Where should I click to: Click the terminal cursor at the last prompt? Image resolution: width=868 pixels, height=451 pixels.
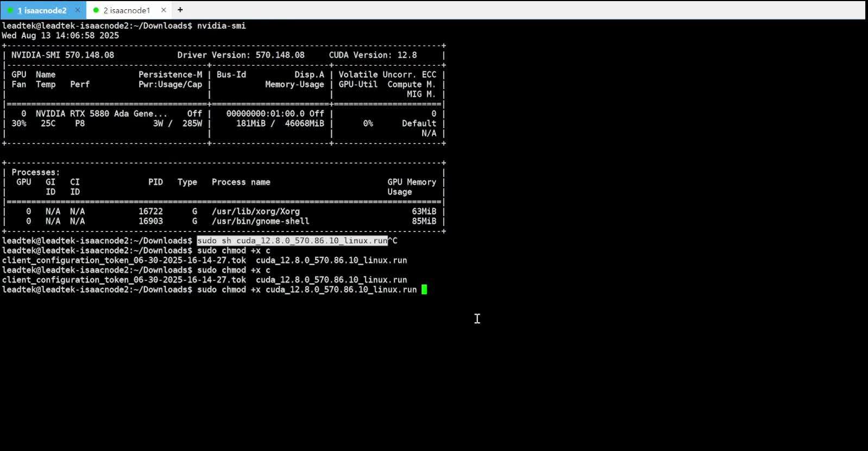click(x=424, y=290)
